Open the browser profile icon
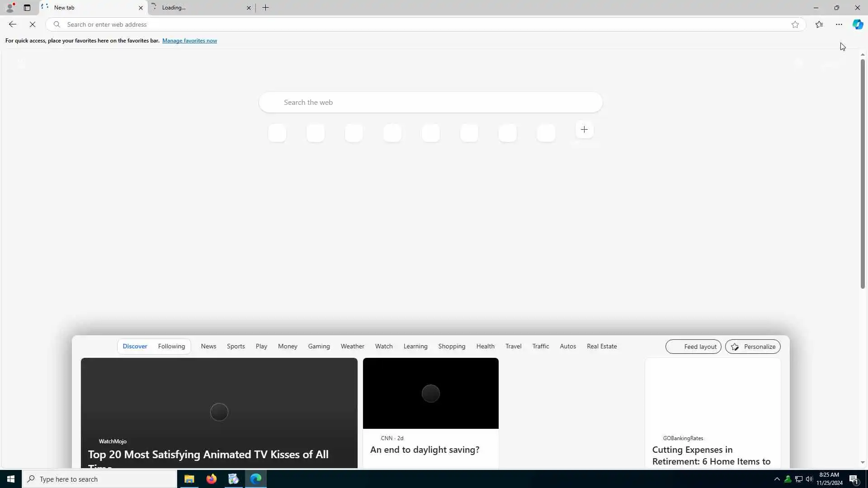This screenshot has height=488, width=868. click(9, 8)
